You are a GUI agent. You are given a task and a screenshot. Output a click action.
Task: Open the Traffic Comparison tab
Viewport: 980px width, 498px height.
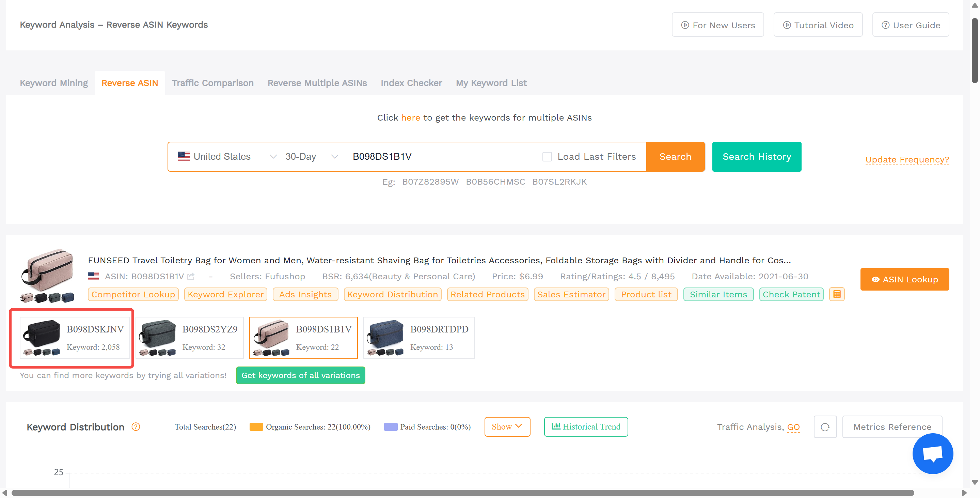pos(212,82)
